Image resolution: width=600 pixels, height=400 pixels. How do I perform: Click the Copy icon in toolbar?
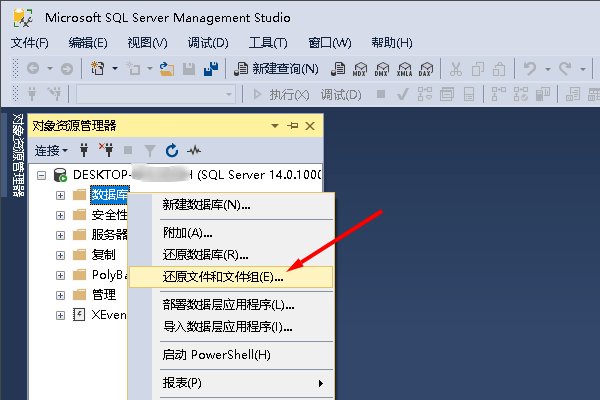pyautogui.click(x=478, y=69)
